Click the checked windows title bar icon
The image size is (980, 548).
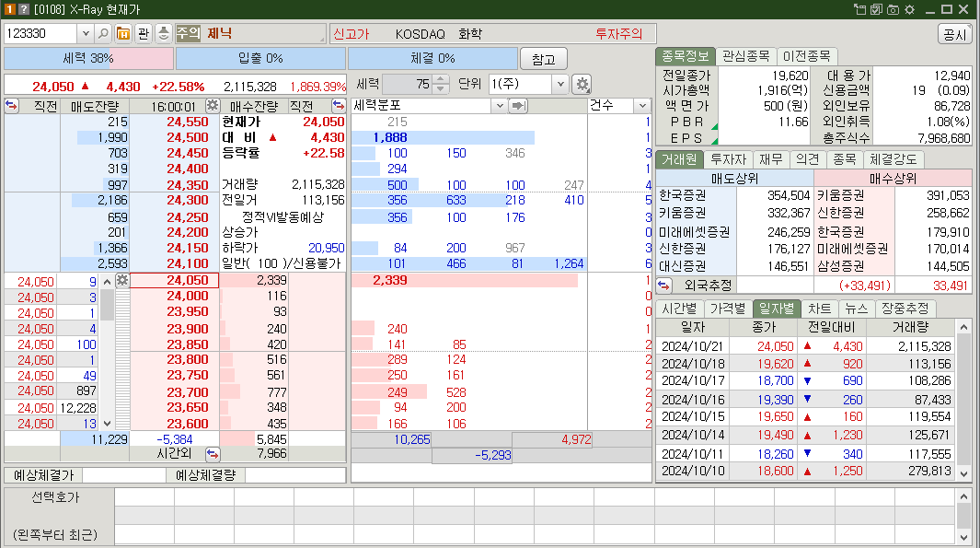[x=876, y=9]
